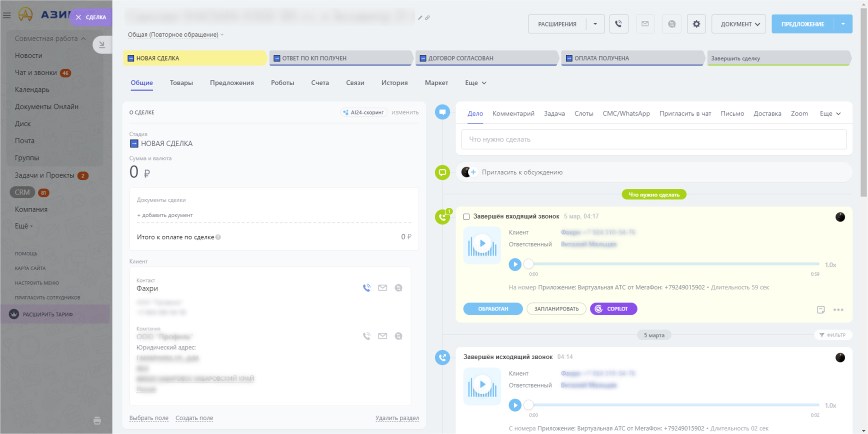Viewport: 868px width, 434px height.
Task: Open the avatar on the outgoing call card
Action: (x=840, y=357)
